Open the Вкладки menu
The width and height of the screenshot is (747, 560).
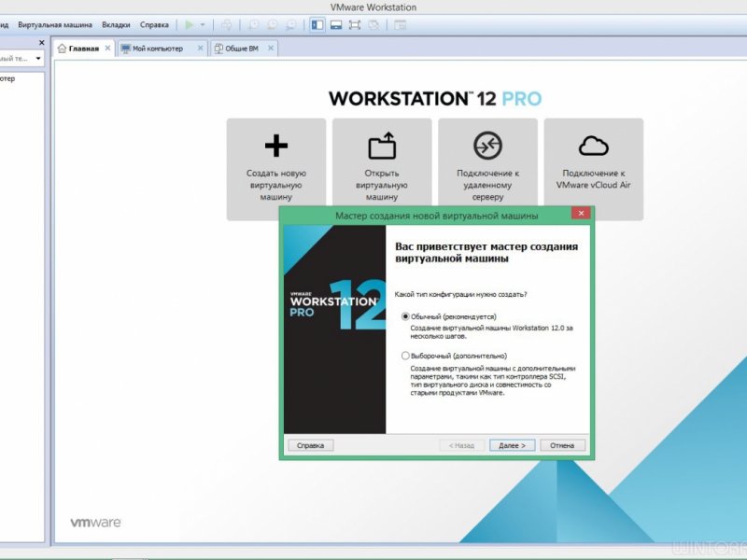click(116, 25)
